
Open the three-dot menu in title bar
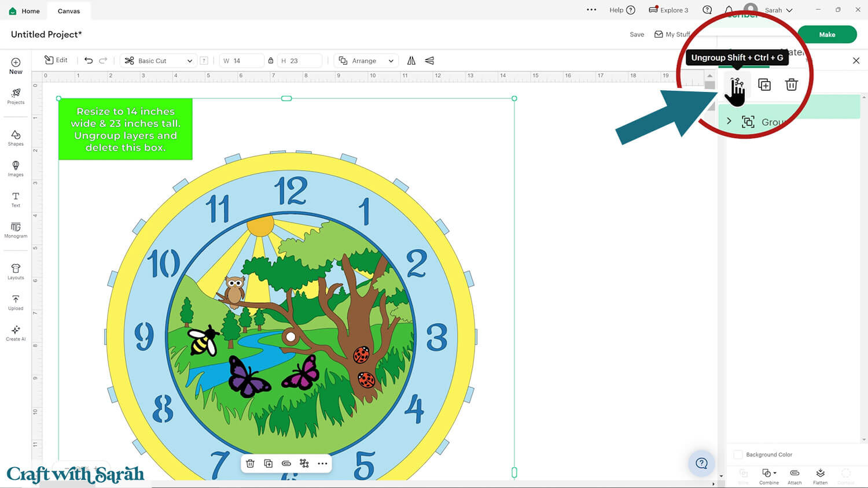(x=591, y=10)
